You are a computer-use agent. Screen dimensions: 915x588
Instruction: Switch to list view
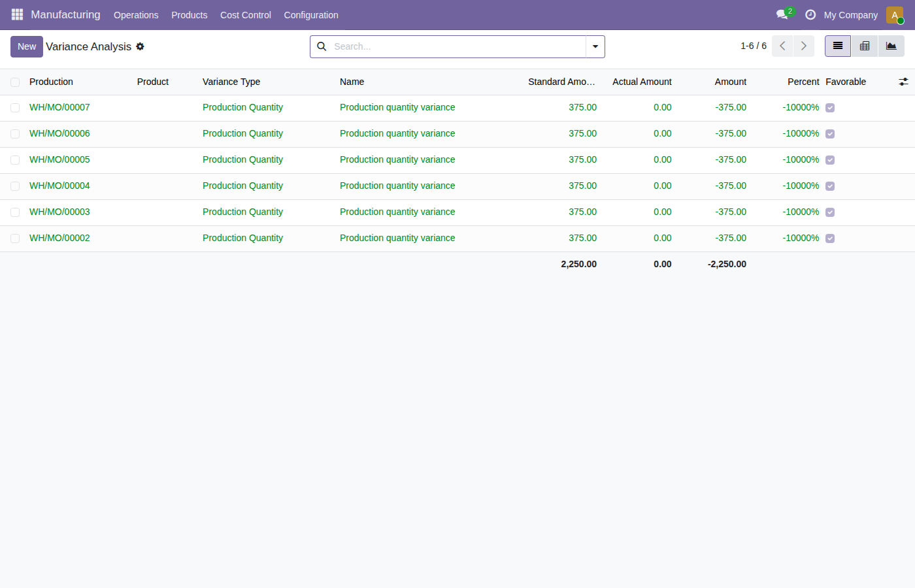(838, 46)
